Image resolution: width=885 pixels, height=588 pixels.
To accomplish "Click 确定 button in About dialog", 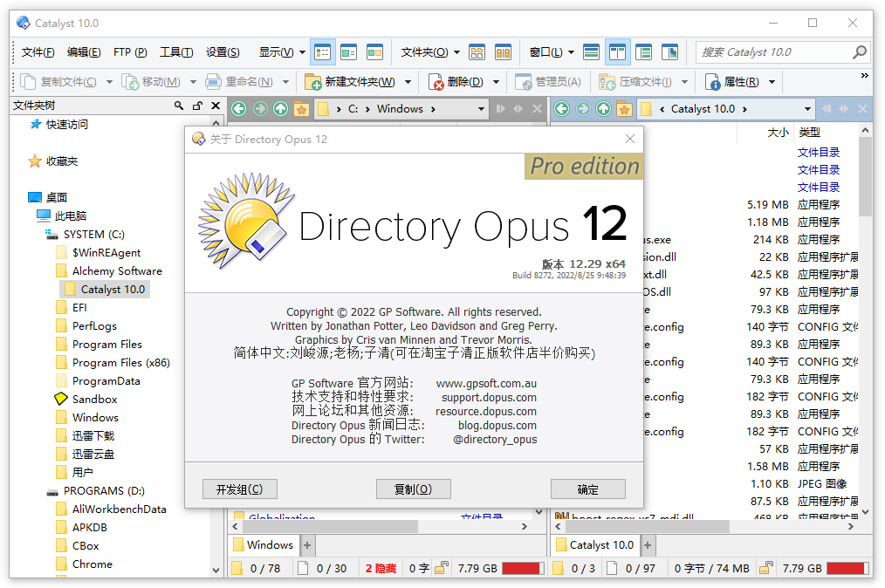I will (x=587, y=489).
